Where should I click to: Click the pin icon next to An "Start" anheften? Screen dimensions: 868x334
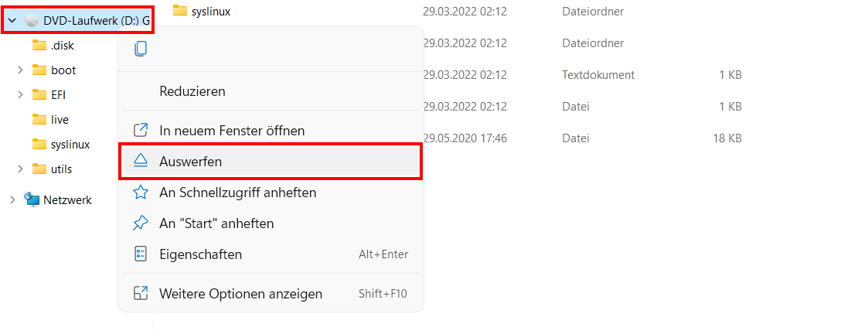click(x=141, y=223)
